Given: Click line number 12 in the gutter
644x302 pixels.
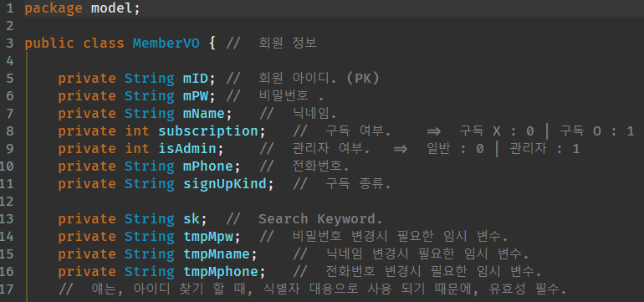Looking at the screenshot, I should [7, 202].
